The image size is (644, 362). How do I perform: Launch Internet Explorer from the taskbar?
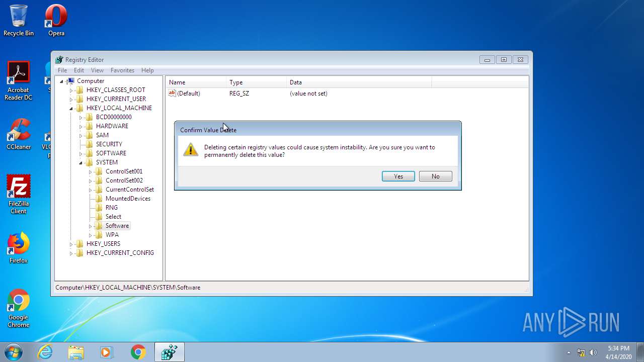45,352
